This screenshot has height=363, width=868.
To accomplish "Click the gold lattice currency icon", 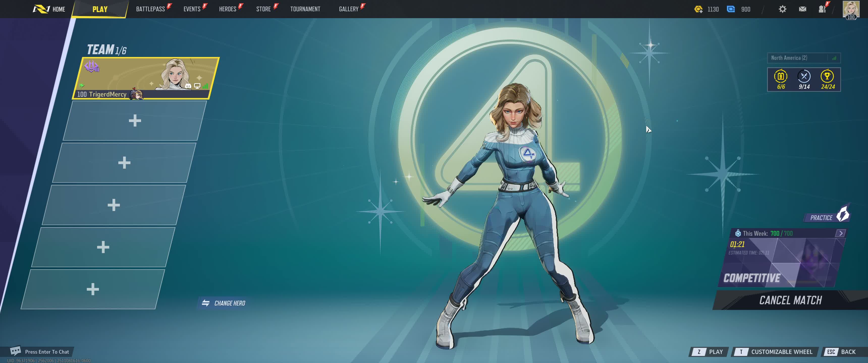I will click(698, 9).
